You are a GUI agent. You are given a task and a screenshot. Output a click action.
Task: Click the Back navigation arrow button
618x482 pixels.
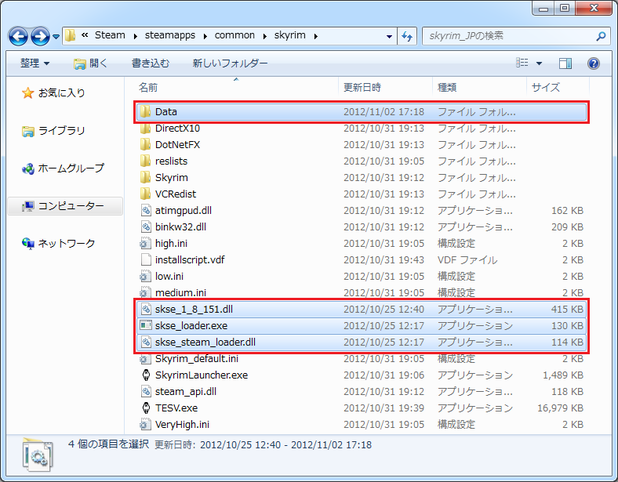click(x=18, y=36)
